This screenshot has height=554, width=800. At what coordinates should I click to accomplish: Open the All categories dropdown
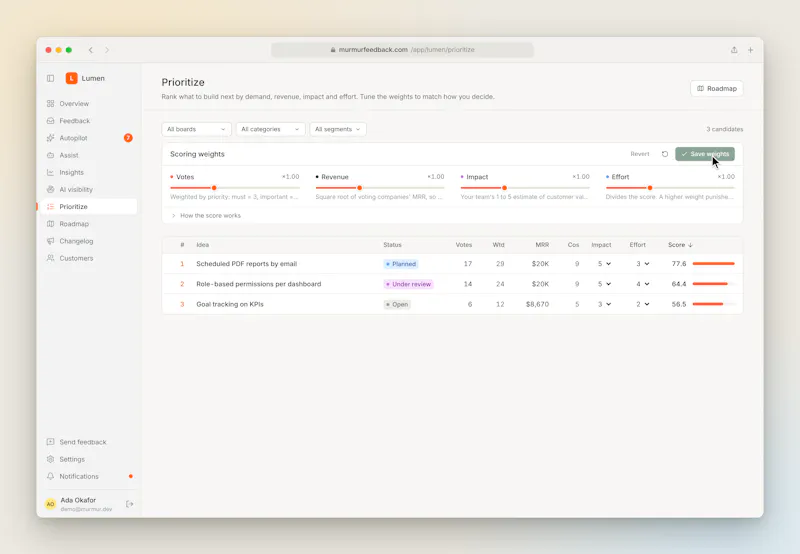[270, 129]
